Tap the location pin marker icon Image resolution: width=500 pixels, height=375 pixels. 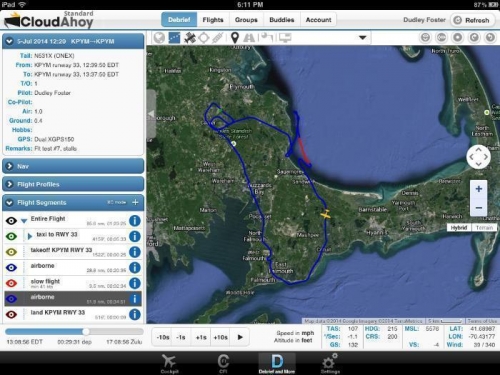click(235, 38)
